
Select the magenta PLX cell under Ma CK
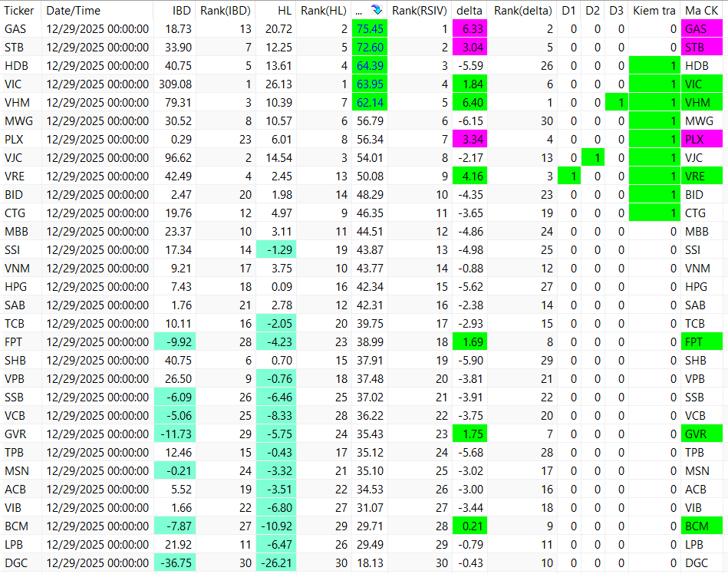coord(702,140)
